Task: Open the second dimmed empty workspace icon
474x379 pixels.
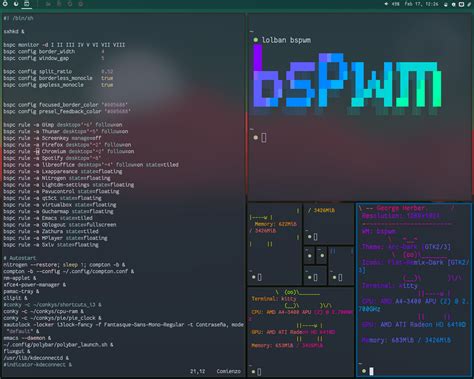Action: coord(59,4)
